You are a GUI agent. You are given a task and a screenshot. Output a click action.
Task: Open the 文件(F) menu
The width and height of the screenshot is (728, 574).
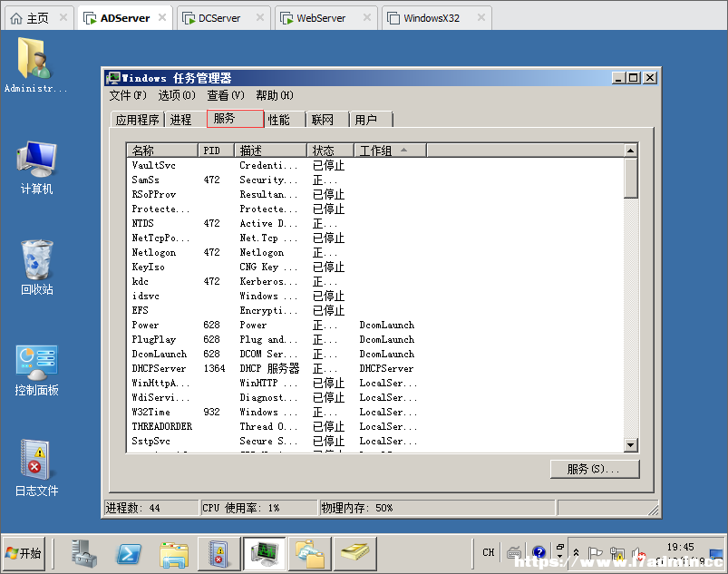coord(128,96)
